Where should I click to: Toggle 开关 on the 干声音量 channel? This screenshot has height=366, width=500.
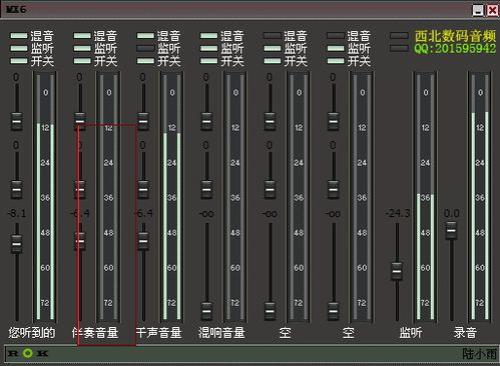[145, 61]
